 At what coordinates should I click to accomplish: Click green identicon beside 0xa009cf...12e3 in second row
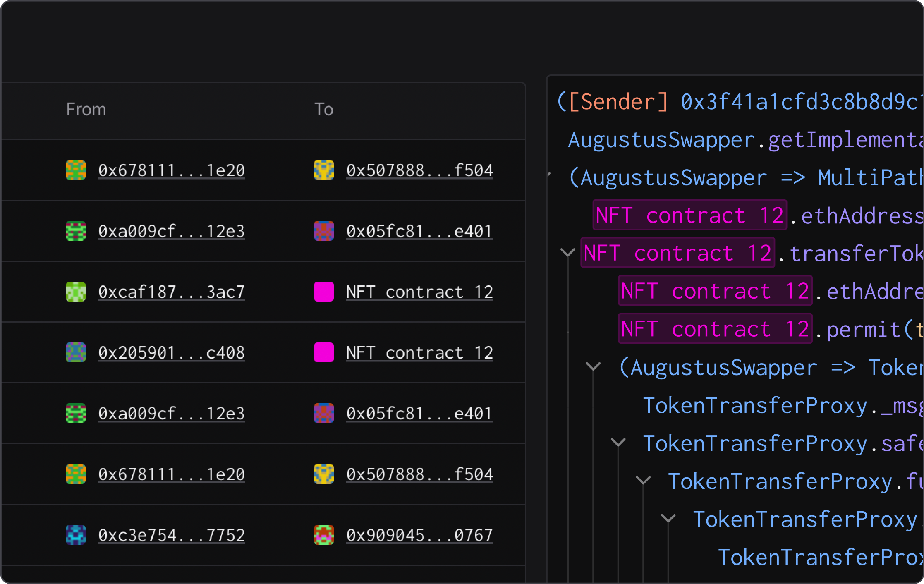pos(76,231)
